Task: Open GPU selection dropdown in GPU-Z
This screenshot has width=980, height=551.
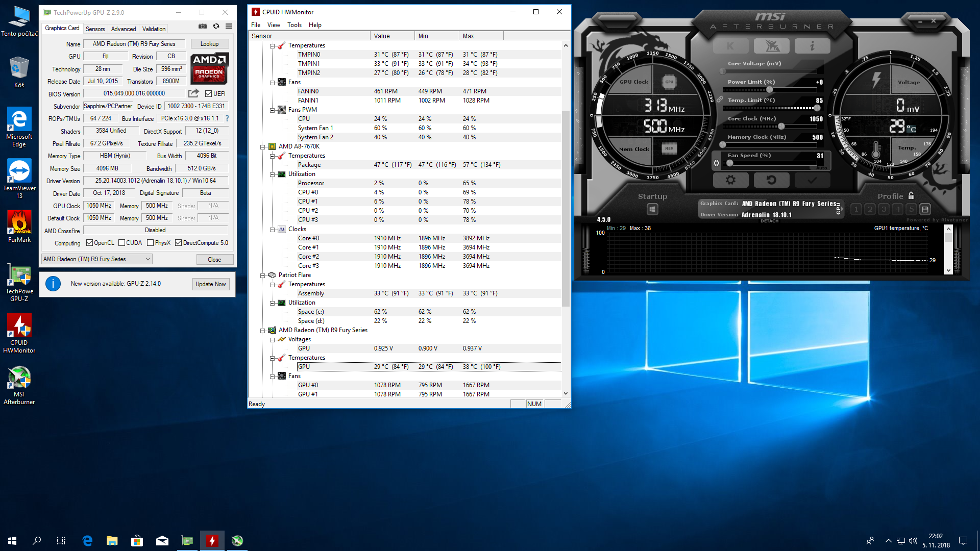Action: 96,259
